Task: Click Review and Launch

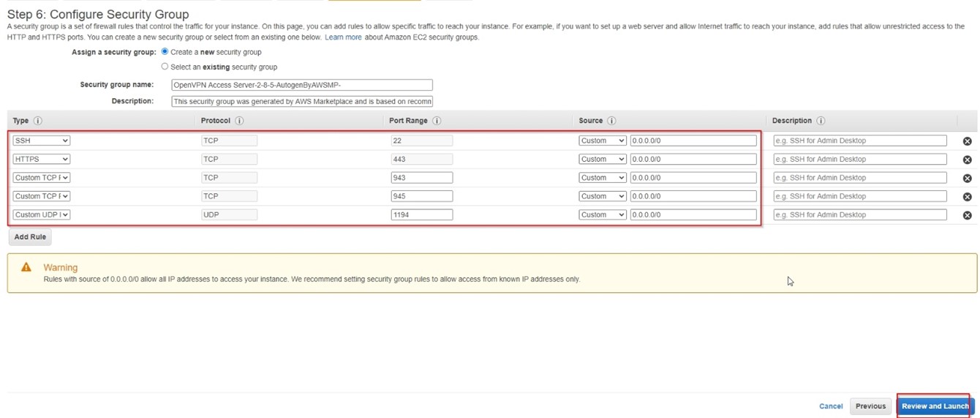Action: pos(935,406)
